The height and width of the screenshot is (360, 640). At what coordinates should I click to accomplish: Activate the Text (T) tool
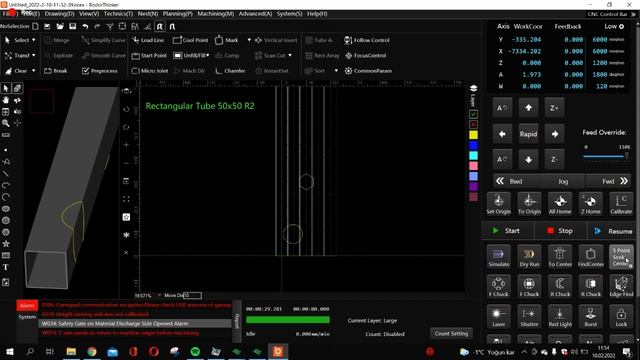[x=6, y=267]
